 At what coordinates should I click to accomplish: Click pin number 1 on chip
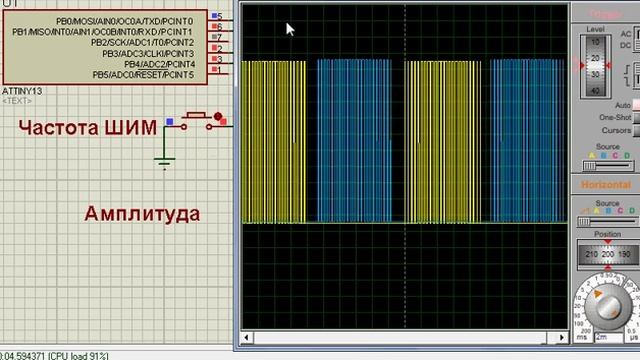pyautogui.click(x=219, y=70)
